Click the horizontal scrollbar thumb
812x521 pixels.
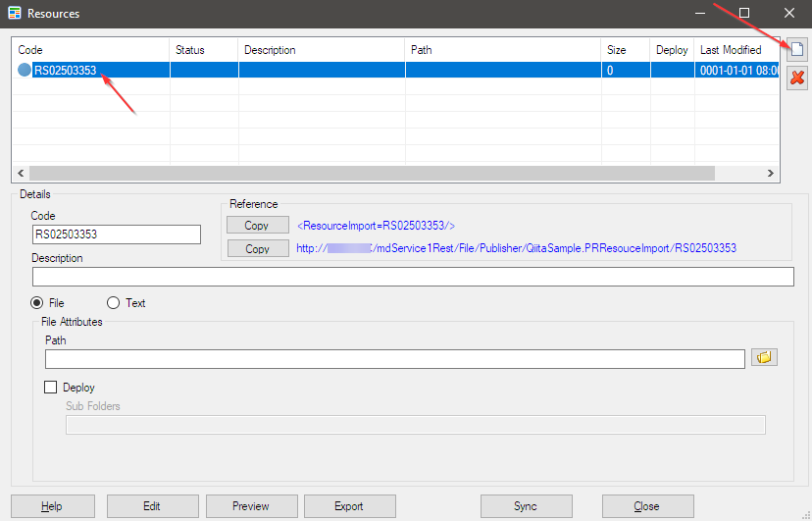pos(372,173)
